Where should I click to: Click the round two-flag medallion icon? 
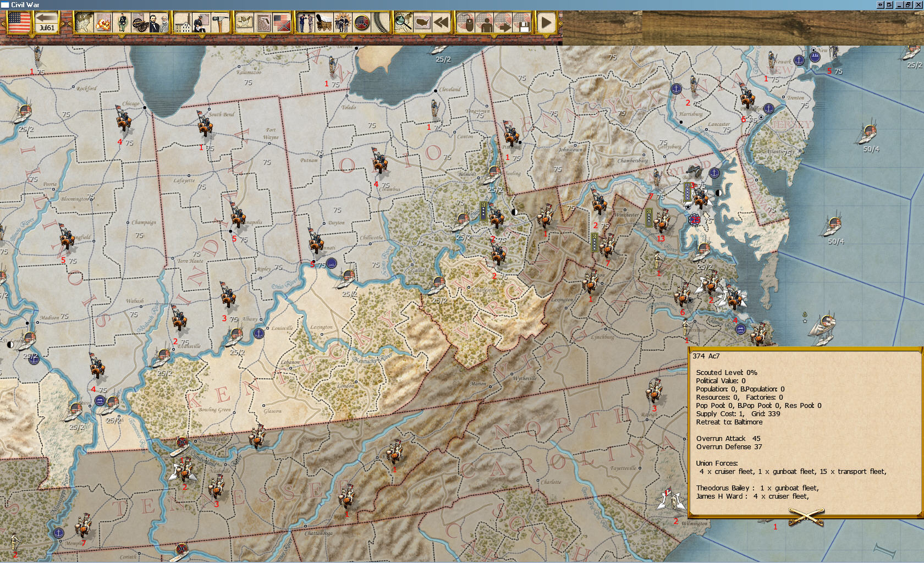[361, 23]
